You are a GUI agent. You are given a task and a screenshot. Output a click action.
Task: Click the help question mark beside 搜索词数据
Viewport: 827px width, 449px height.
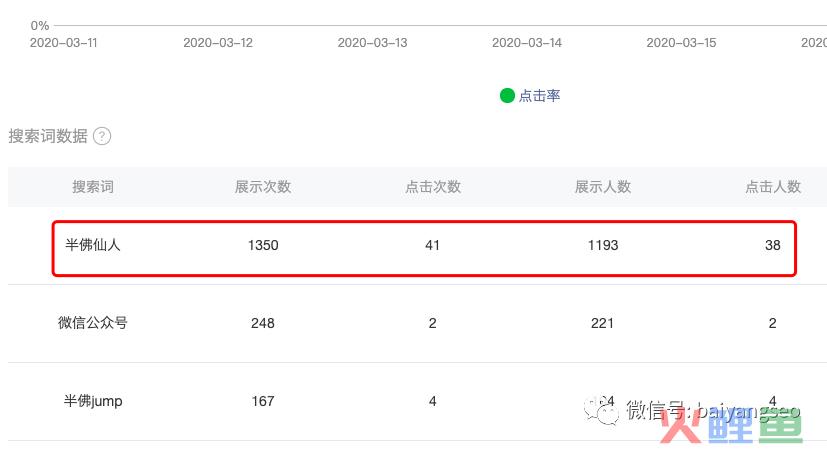[102, 136]
